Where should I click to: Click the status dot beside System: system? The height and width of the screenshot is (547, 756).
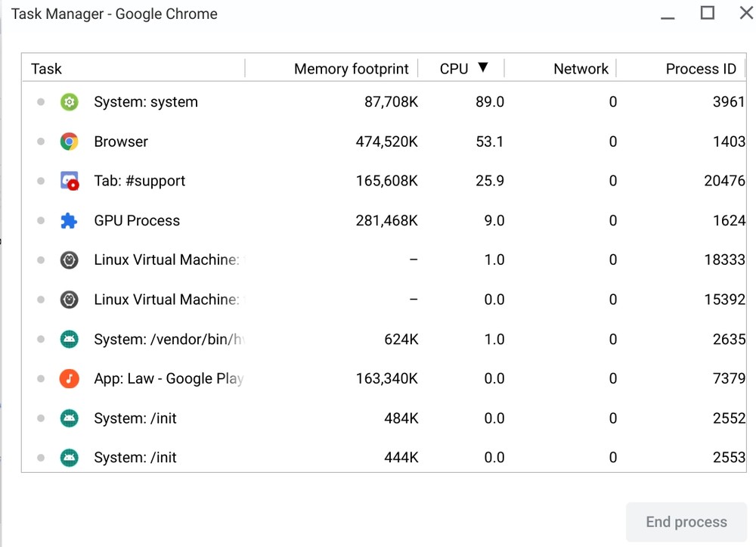point(41,102)
